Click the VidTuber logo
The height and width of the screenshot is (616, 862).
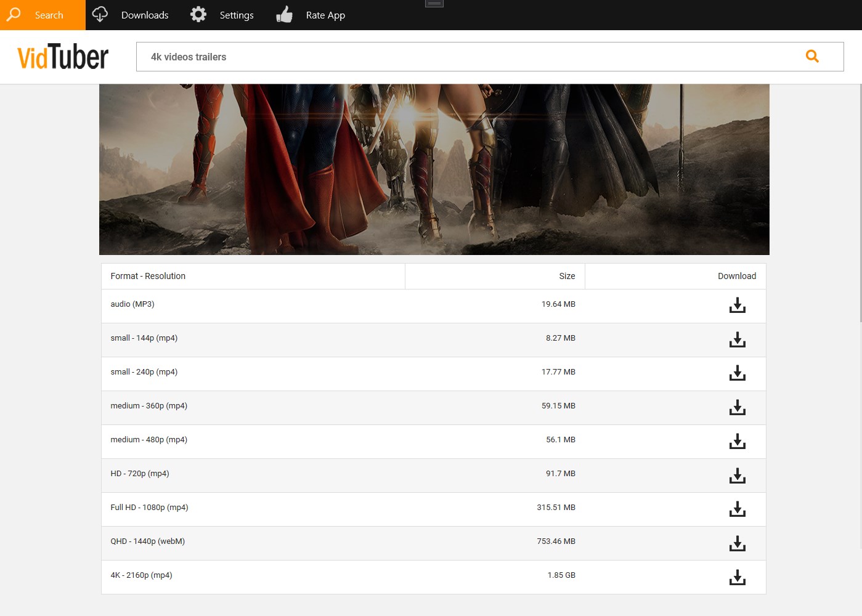63,56
